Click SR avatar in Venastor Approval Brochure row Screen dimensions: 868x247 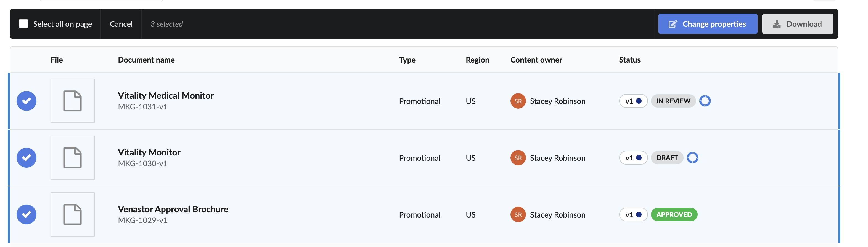[518, 215]
